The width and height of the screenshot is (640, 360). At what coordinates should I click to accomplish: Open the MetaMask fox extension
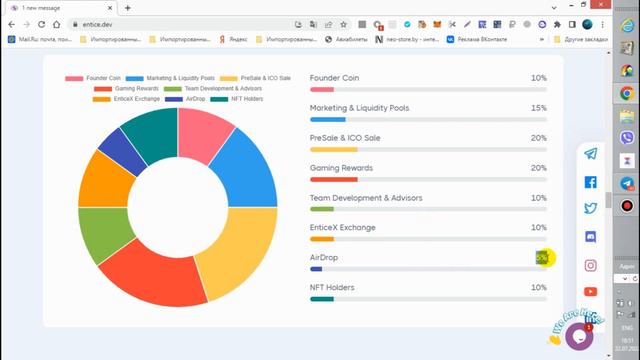(437, 24)
